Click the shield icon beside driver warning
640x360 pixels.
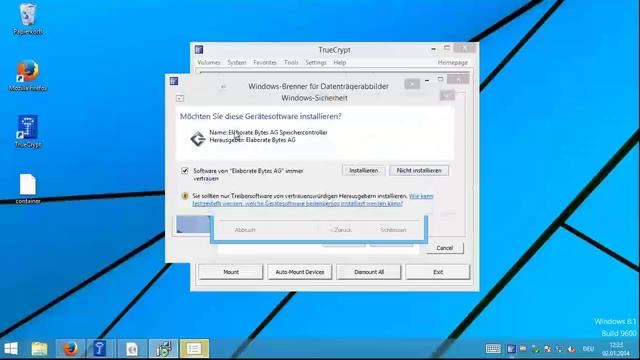pos(185,196)
